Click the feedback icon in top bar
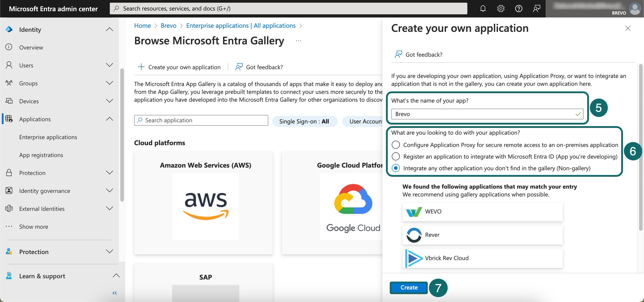 point(536,8)
